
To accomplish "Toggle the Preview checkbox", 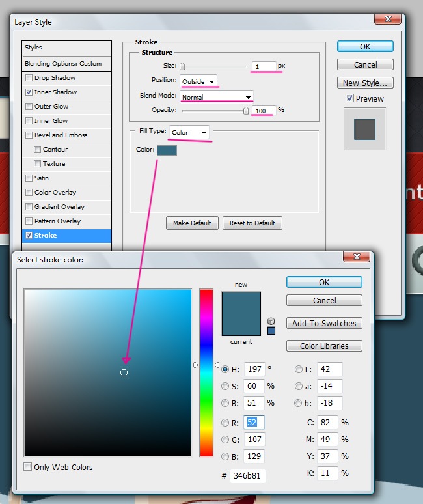I will 349,98.
